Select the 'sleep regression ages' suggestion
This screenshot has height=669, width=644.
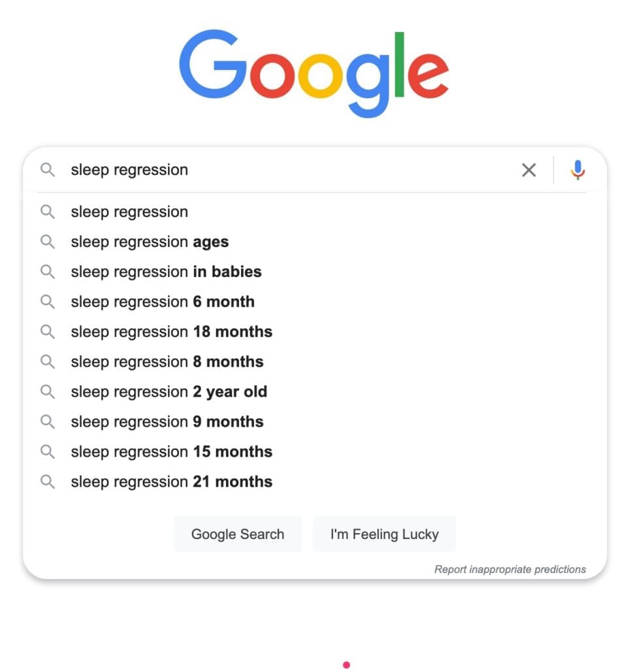click(x=150, y=242)
